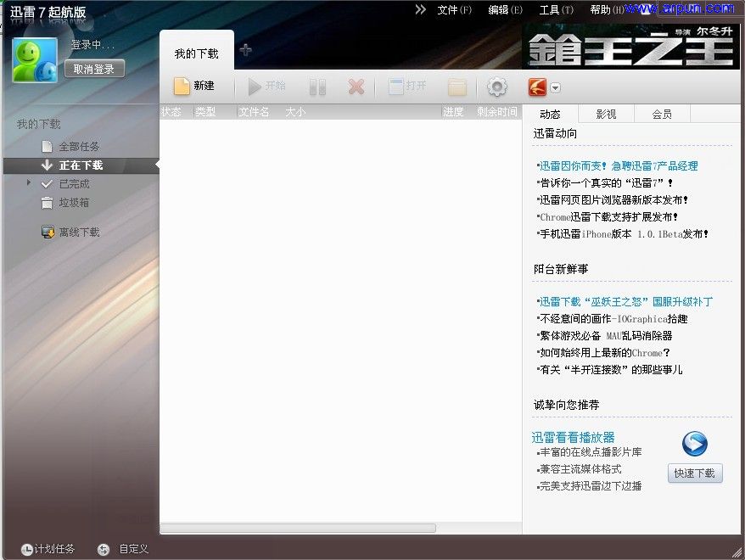Viewport: 745px width, 560px height.
Task: Sort by the 文件名 column header
Action: point(254,112)
